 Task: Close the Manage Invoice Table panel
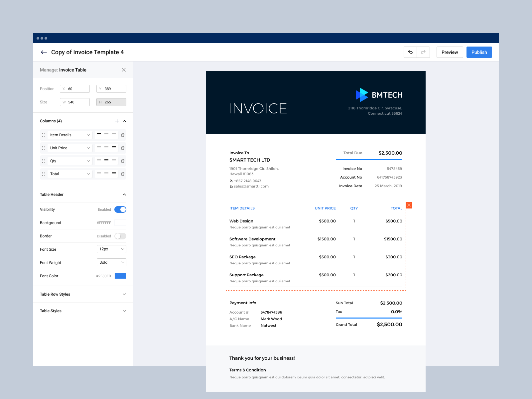tap(123, 70)
